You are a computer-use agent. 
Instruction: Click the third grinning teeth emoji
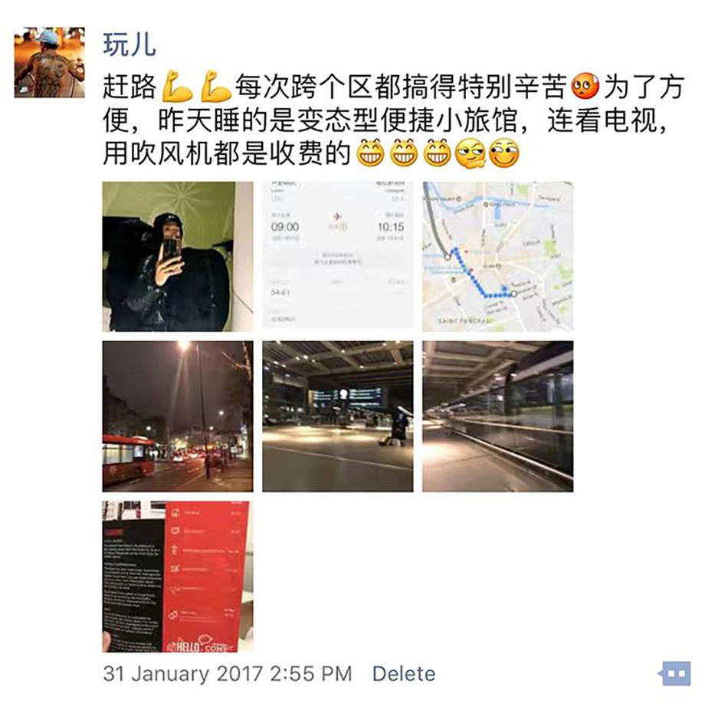pos(438,153)
